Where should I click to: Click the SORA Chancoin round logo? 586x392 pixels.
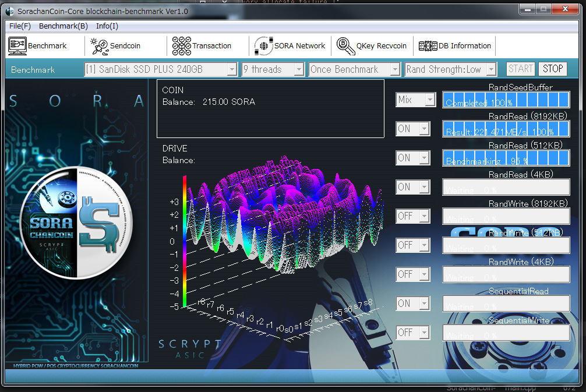coord(77,223)
